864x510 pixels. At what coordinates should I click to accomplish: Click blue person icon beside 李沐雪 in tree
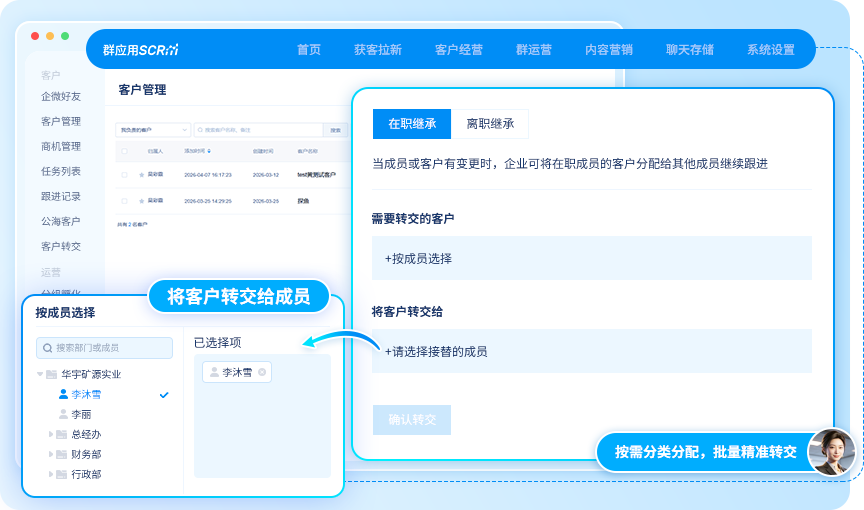click(x=63, y=394)
